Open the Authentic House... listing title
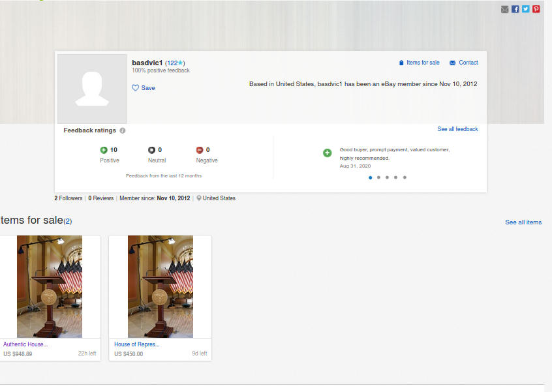 [x=25, y=344]
